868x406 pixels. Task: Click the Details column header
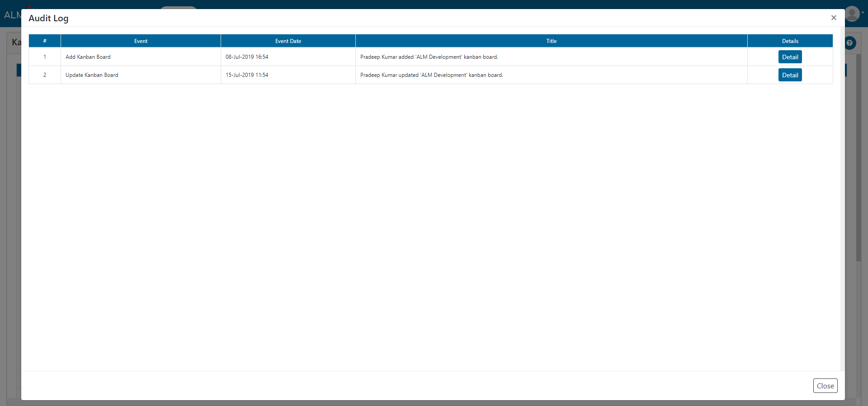tap(790, 41)
